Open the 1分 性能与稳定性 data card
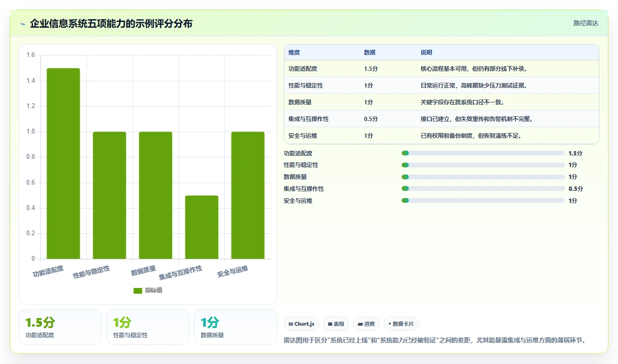This screenshot has width=618, height=364. tap(147, 327)
